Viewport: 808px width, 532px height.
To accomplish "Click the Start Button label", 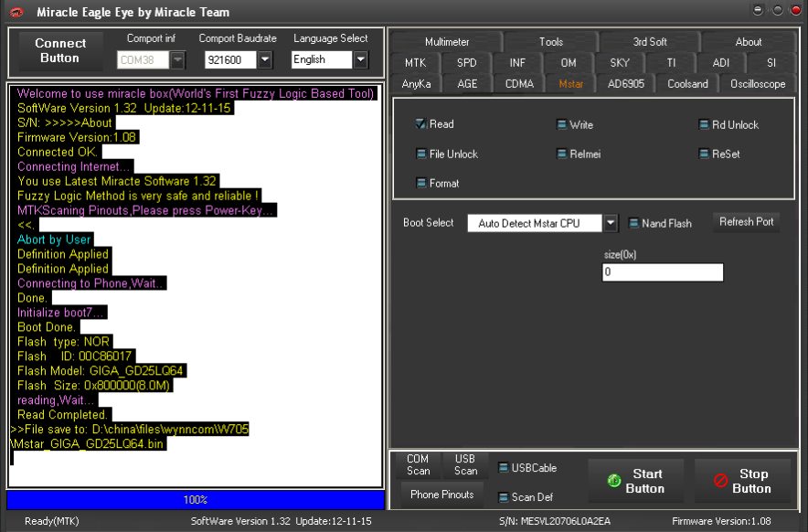I will (644, 481).
